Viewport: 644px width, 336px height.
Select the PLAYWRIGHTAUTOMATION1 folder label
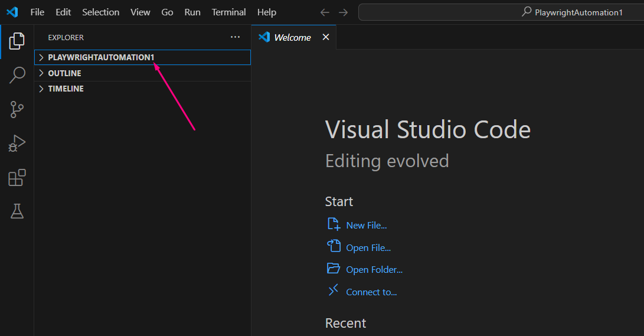pyautogui.click(x=101, y=57)
